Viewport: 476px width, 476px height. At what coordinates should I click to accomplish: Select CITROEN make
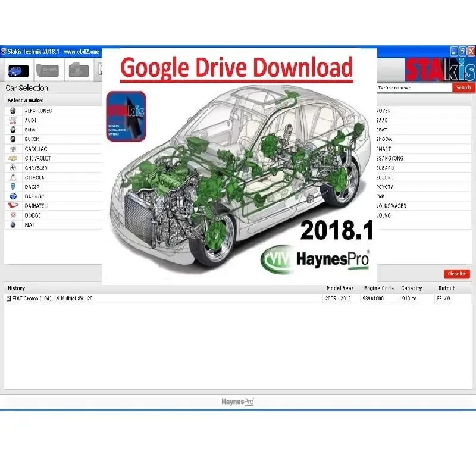point(35,177)
